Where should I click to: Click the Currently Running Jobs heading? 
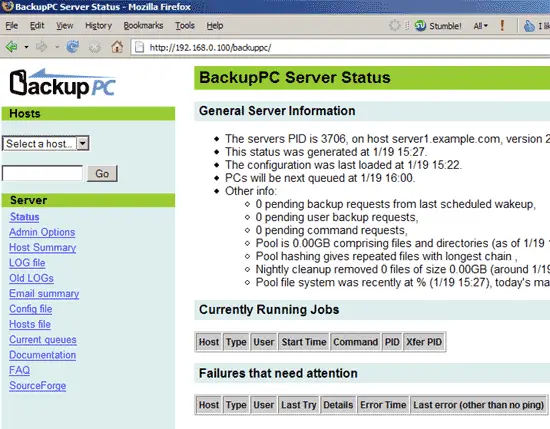(269, 310)
